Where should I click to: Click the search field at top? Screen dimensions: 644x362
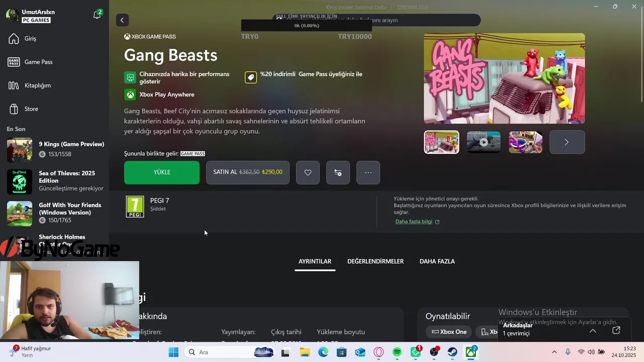coord(376,20)
